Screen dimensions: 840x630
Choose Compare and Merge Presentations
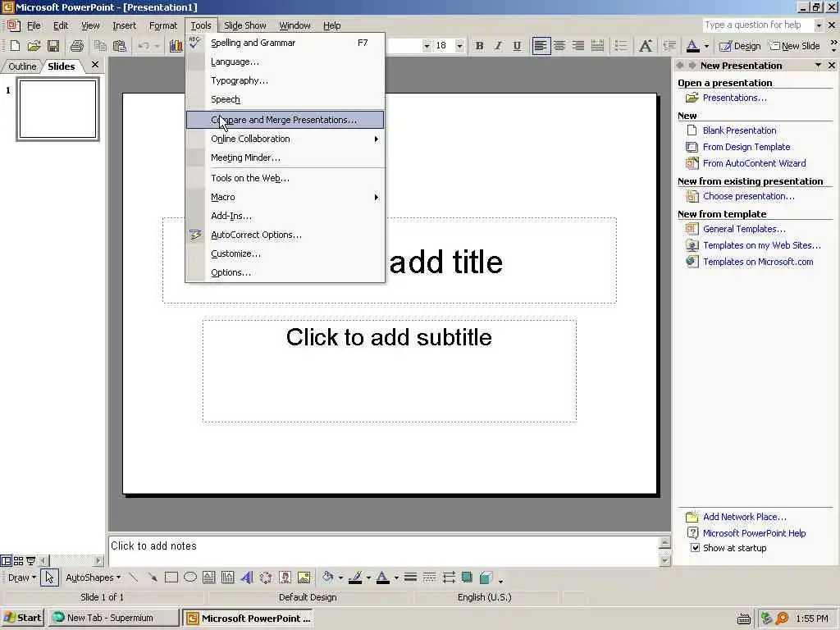point(285,120)
